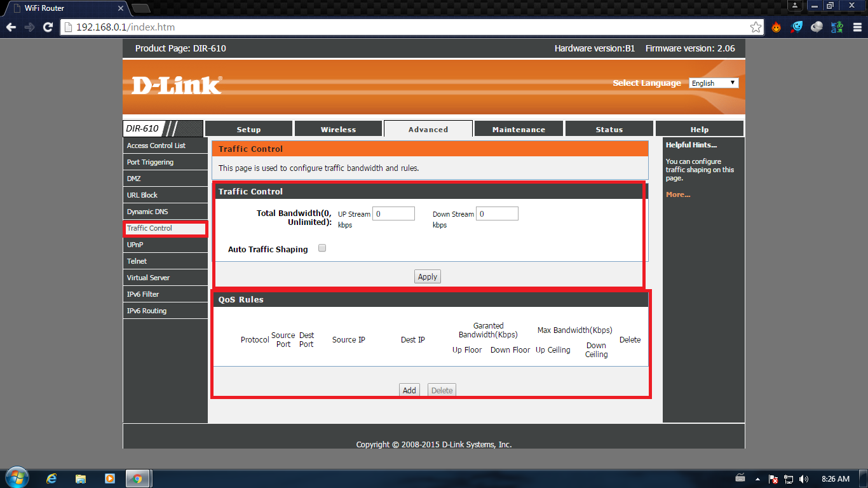The width and height of the screenshot is (868, 488).
Task: Go back with the browser back arrow
Action: (x=10, y=27)
